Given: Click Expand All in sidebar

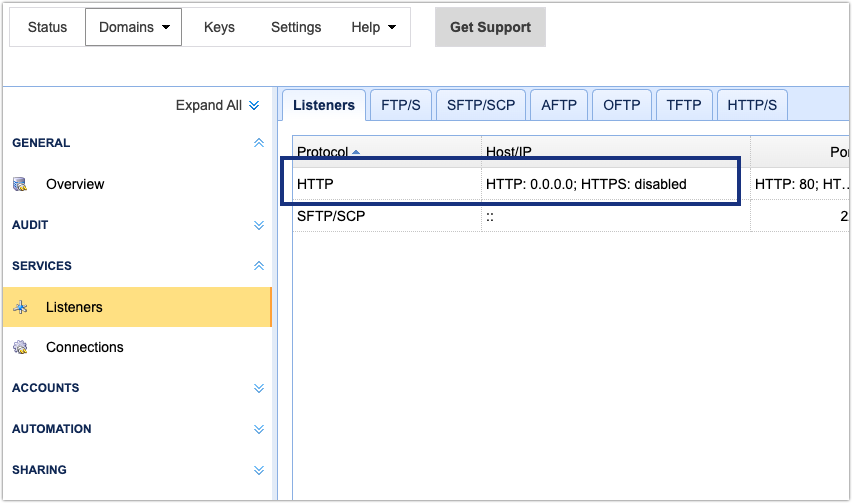Looking at the screenshot, I should coord(217,105).
